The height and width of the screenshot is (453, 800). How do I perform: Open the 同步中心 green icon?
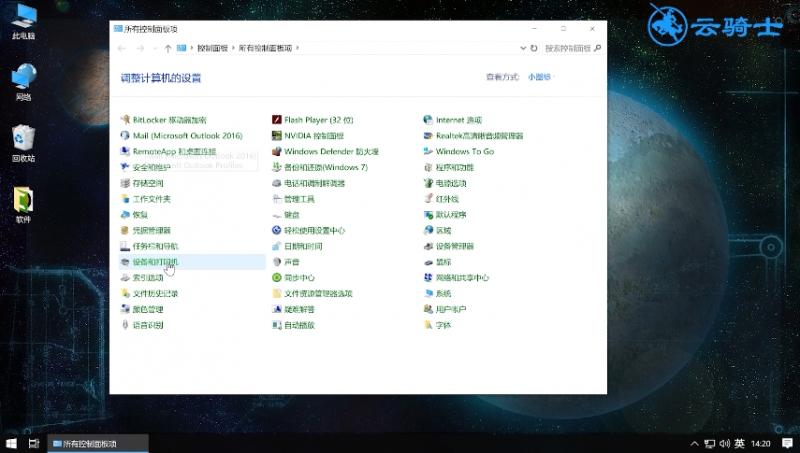(277, 278)
